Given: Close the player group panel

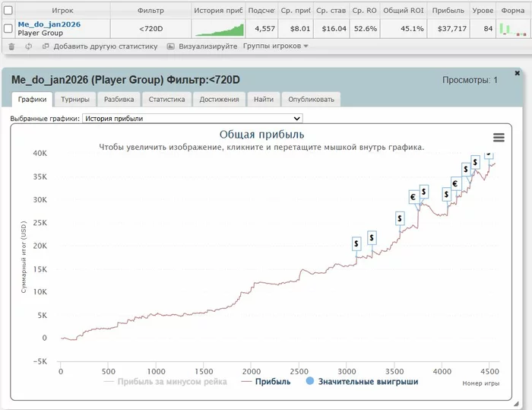Looking at the screenshot, I should point(517,73).
